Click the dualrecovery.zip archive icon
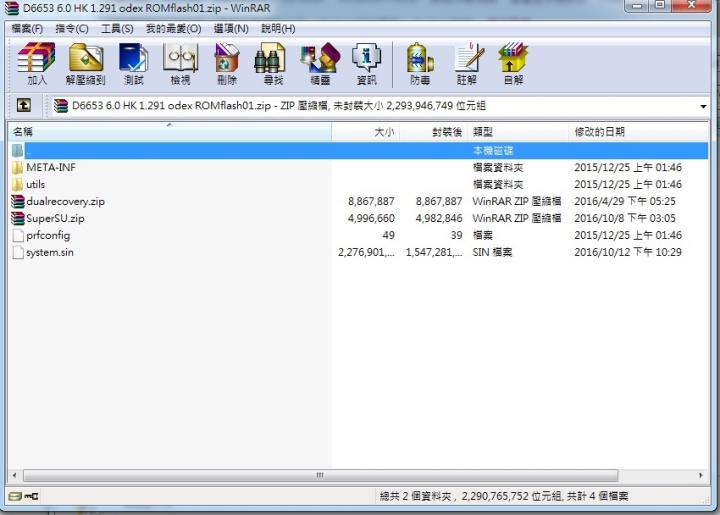This screenshot has width=720, height=515. [17, 202]
